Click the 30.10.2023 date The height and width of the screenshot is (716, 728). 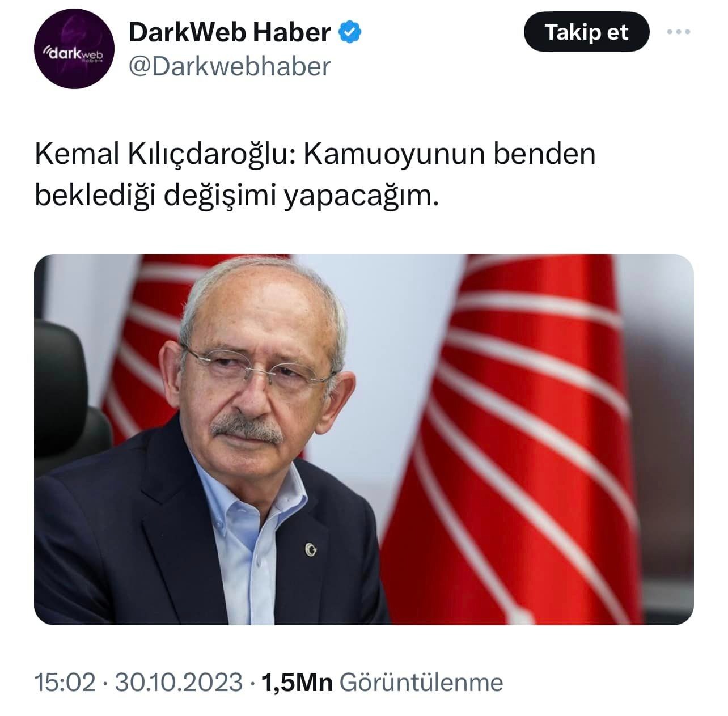click(x=179, y=682)
